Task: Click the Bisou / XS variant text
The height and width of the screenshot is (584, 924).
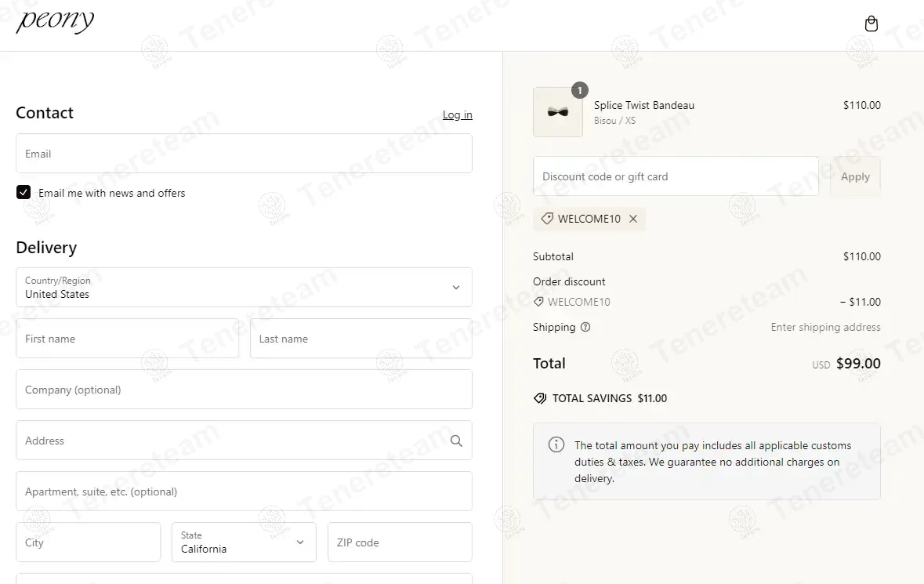Action: point(614,120)
